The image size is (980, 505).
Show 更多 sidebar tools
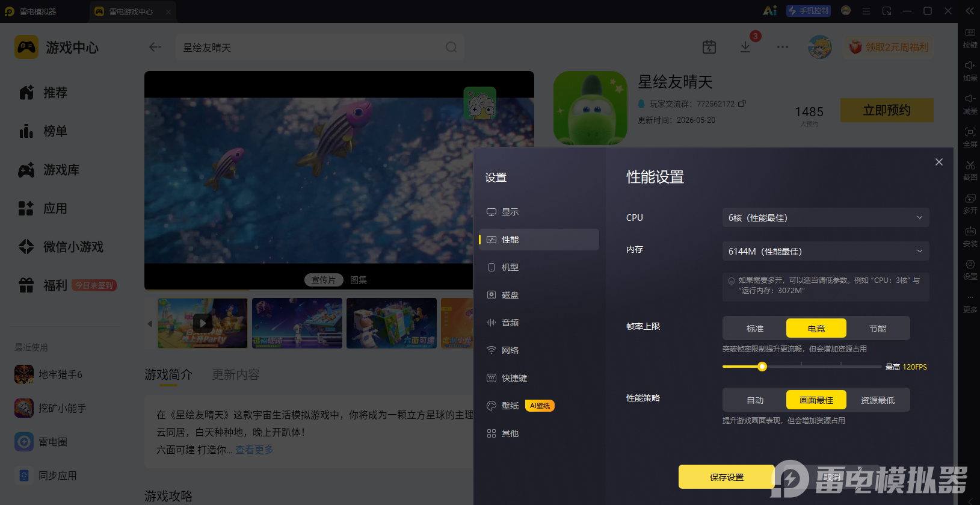(x=970, y=303)
